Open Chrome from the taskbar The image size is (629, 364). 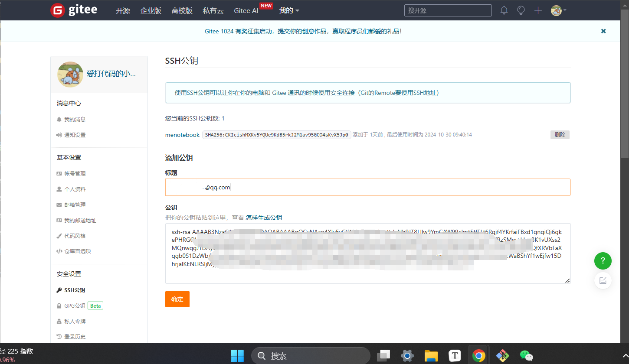click(478, 355)
